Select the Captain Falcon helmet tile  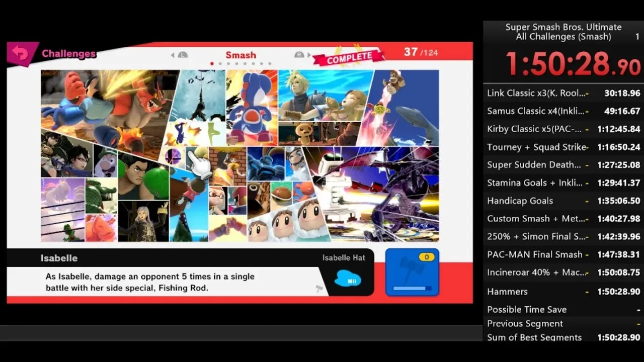pyautogui.click(x=237, y=200)
